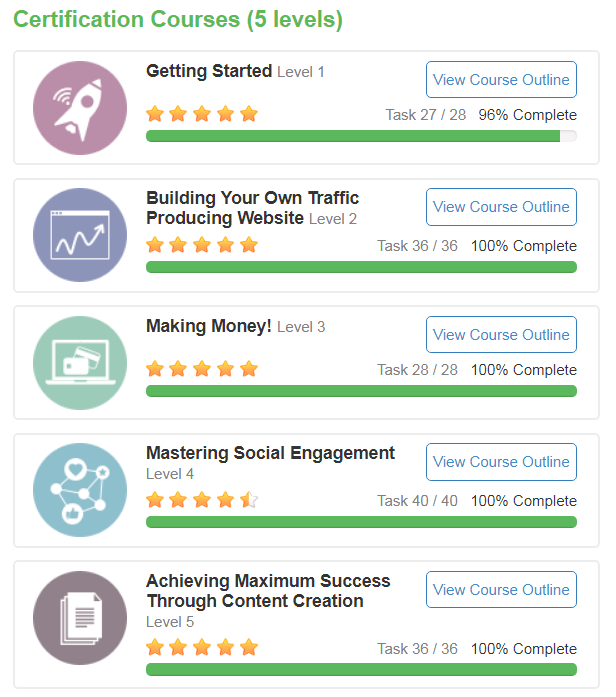The height and width of the screenshot is (697, 616).
Task: Click the fifth star on Getting Started rating
Action: [249, 114]
